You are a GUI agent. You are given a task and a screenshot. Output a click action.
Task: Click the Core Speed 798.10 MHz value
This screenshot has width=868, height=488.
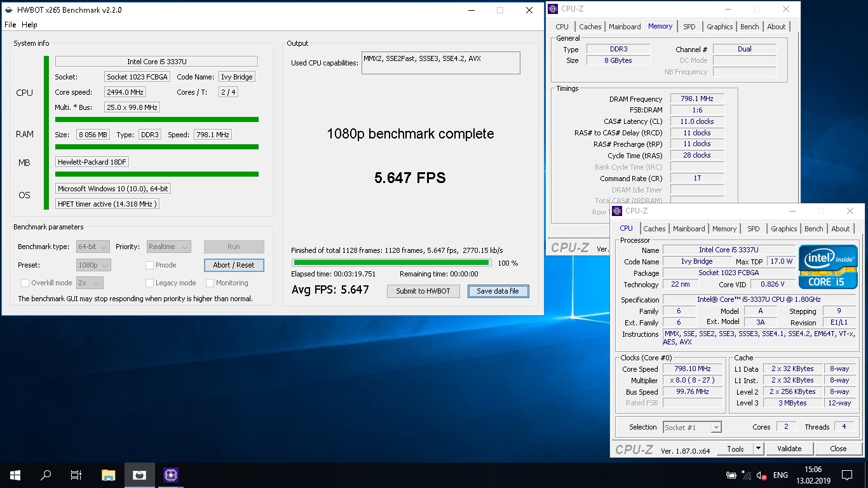tap(693, 369)
